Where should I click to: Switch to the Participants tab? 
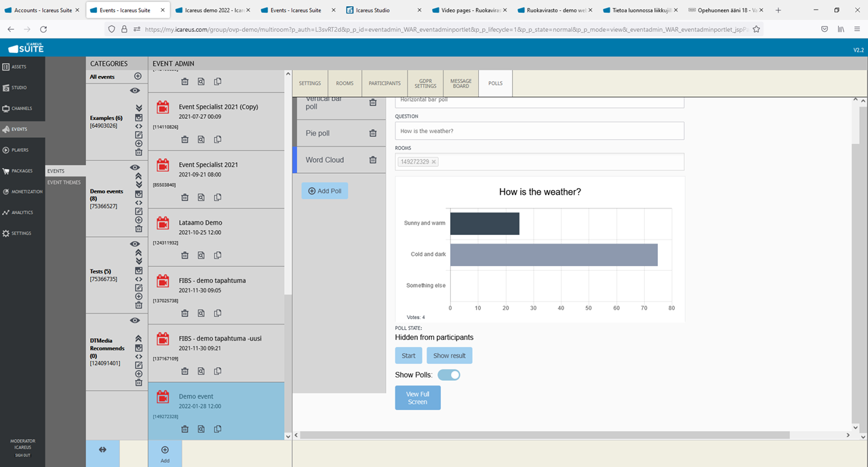point(384,83)
